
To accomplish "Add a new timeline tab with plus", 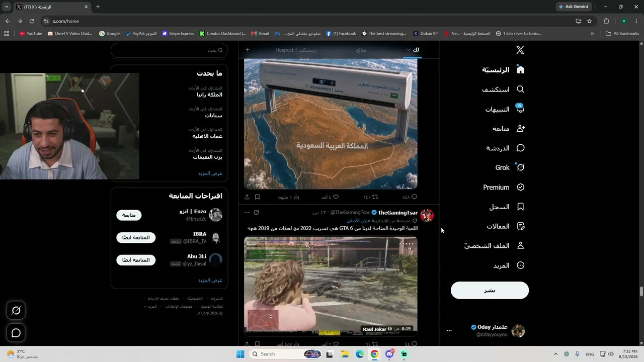I will click(247, 50).
